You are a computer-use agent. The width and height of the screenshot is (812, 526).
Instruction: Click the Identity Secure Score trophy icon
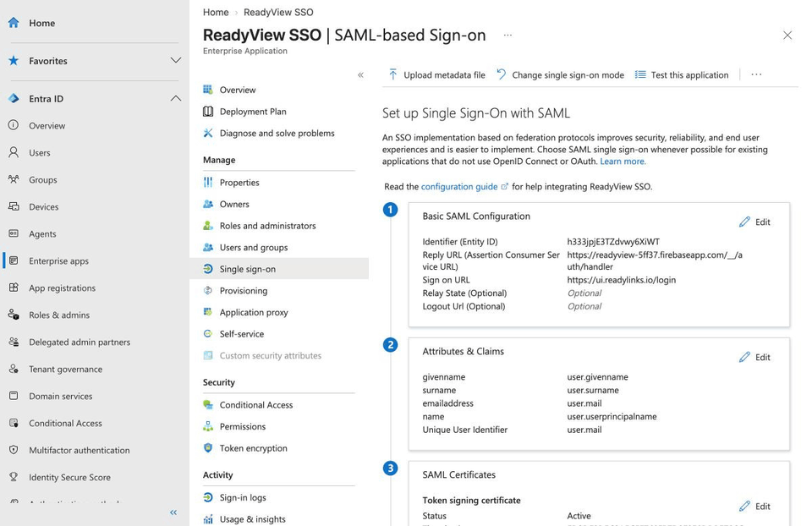pyautogui.click(x=14, y=477)
